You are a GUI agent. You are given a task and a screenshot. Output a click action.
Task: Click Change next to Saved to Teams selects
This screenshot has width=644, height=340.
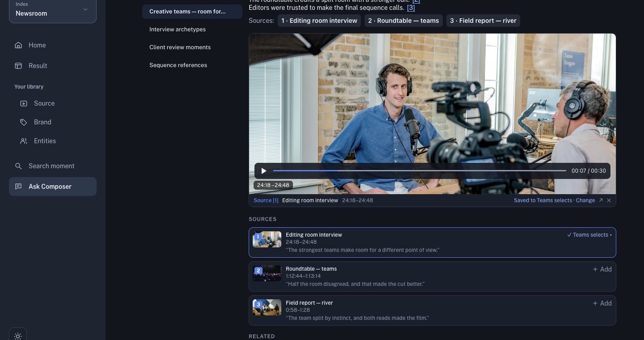click(x=585, y=200)
